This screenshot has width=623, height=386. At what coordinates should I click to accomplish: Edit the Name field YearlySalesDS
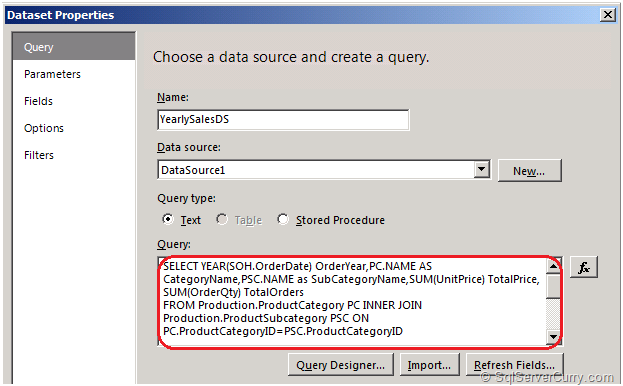pos(283,120)
